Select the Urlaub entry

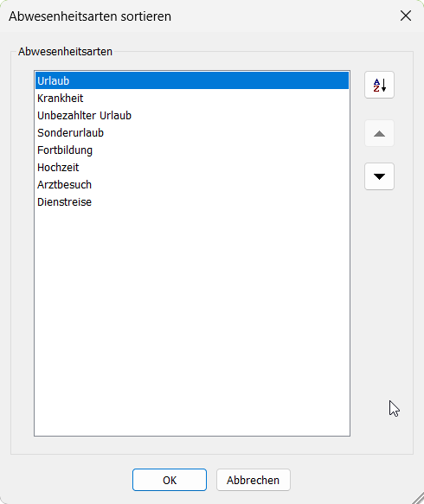pyautogui.click(x=192, y=80)
